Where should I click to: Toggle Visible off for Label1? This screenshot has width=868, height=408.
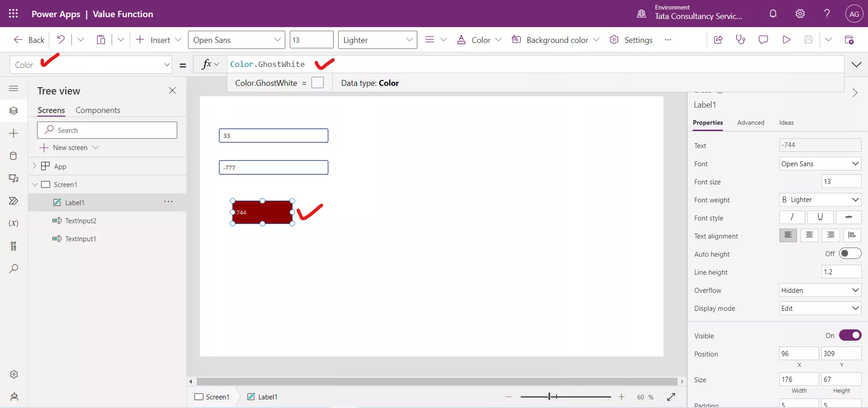click(850, 335)
